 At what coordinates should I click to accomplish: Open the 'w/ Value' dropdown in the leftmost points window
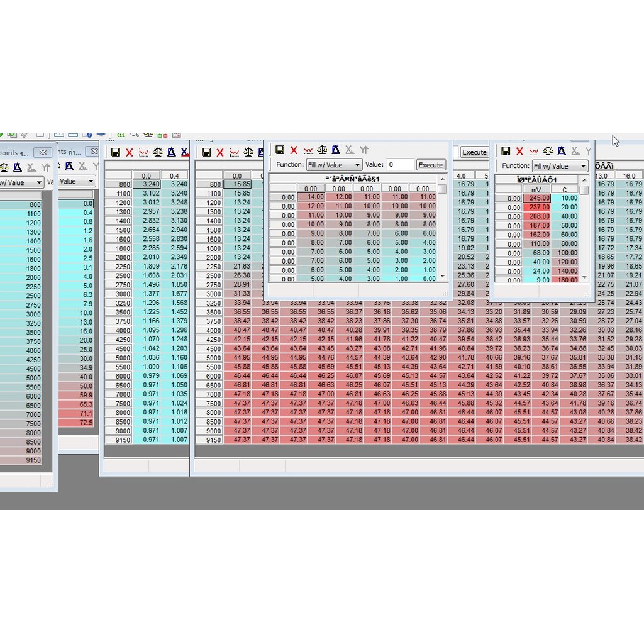(x=21, y=182)
